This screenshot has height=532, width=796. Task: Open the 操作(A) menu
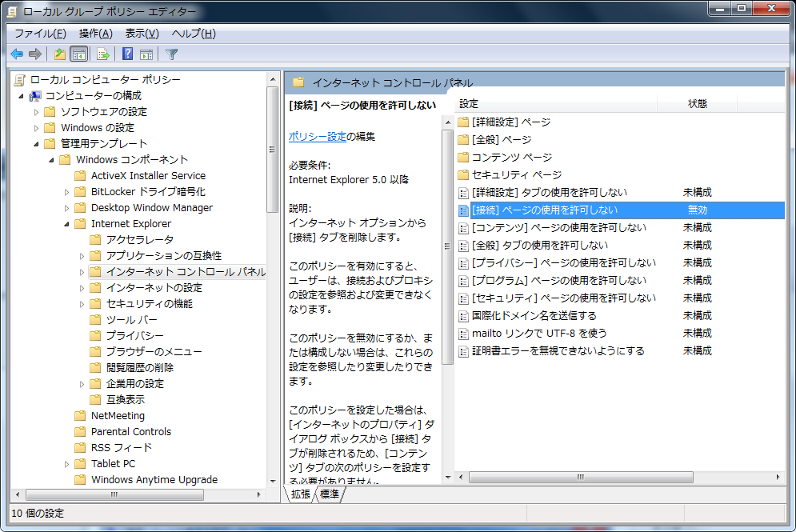point(95,33)
